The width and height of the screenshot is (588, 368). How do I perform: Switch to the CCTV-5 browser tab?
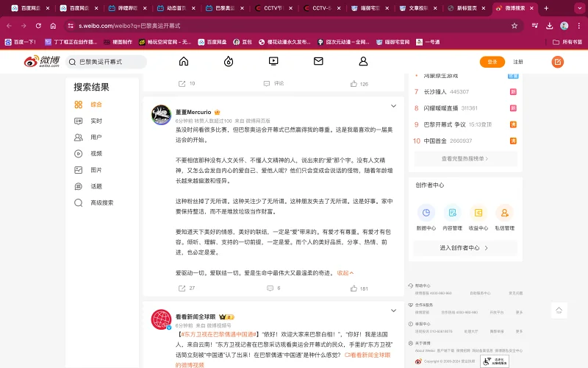(322, 8)
